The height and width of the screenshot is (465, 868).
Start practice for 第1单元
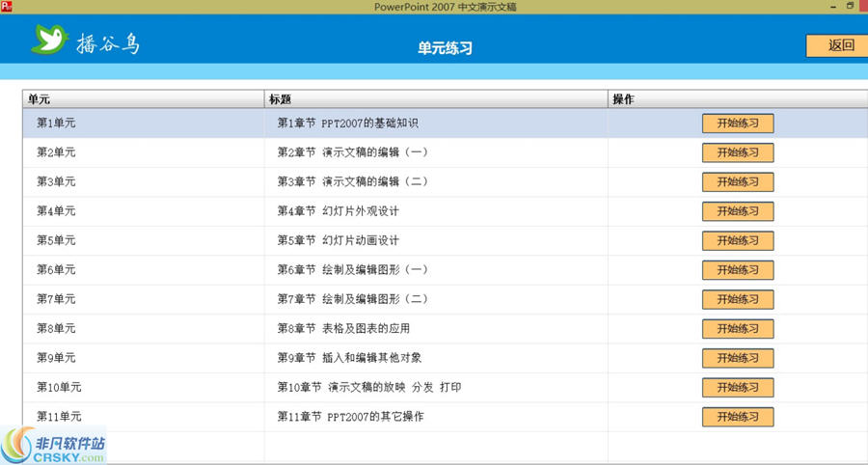tap(738, 123)
